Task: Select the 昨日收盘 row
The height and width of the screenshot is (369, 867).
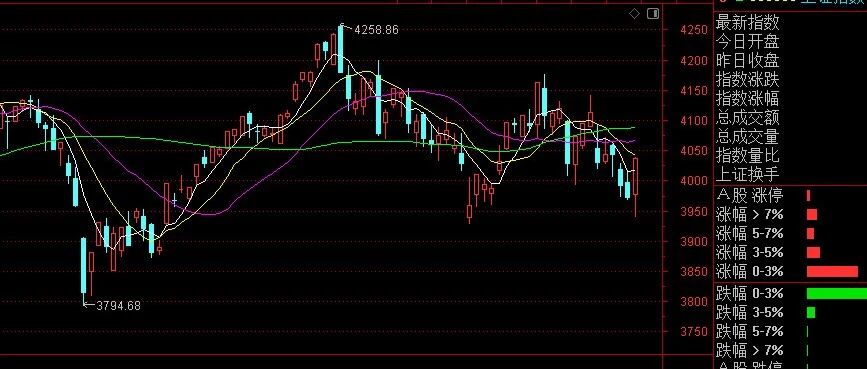Action: 748,60
